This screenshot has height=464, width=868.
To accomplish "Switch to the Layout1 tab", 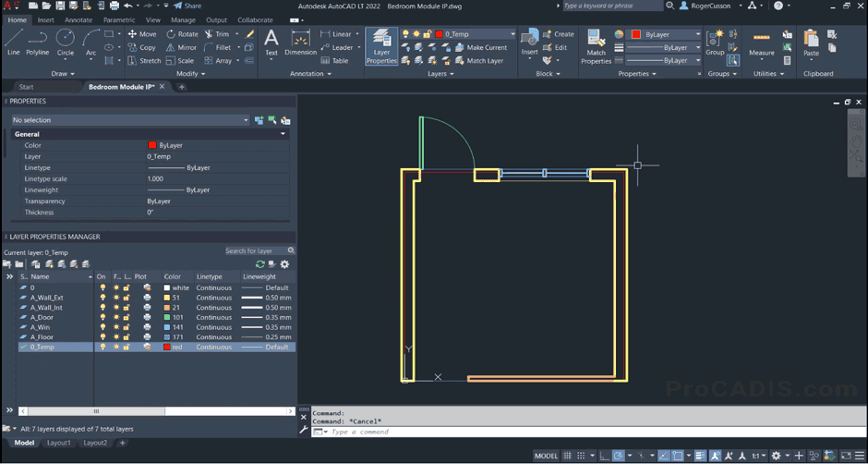I will point(59,443).
